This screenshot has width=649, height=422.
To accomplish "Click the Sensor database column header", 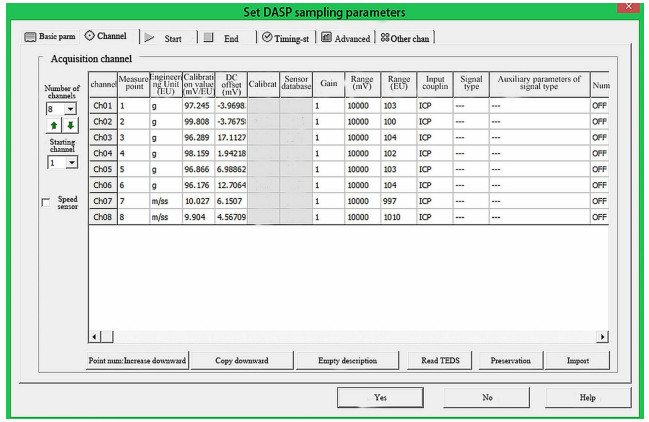I will click(x=296, y=84).
